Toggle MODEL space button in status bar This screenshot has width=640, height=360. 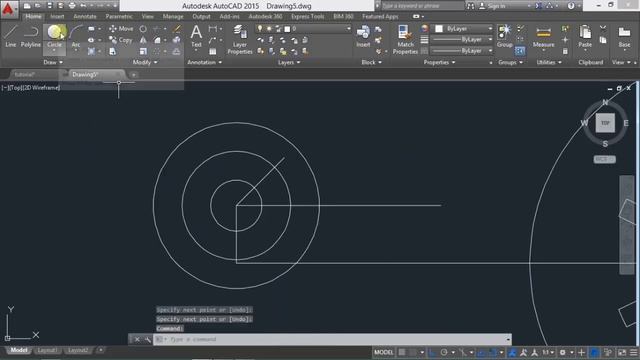[384, 352]
